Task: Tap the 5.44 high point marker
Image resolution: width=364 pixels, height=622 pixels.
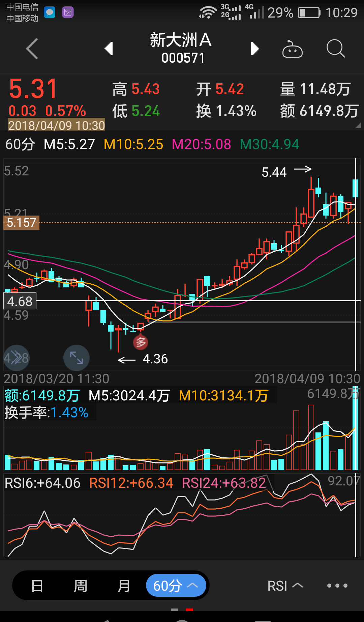Action: pos(286,172)
